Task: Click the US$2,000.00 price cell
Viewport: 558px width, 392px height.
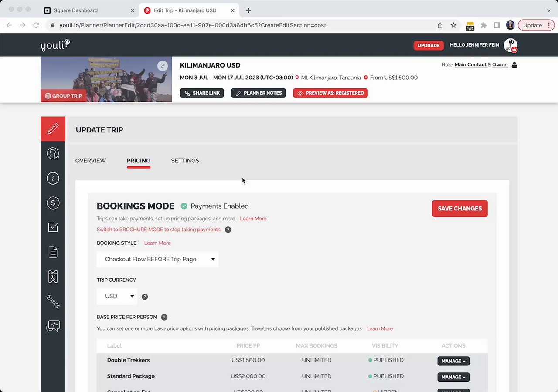Action: [248, 376]
